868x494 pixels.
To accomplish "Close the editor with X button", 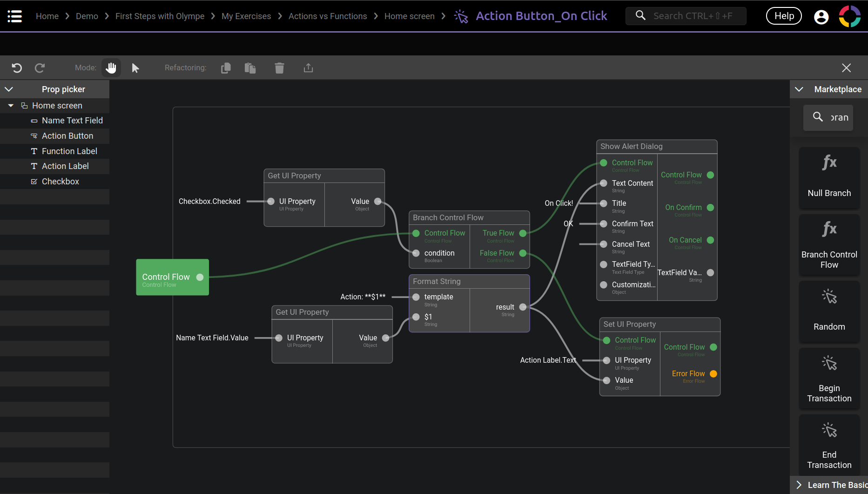I will (846, 68).
